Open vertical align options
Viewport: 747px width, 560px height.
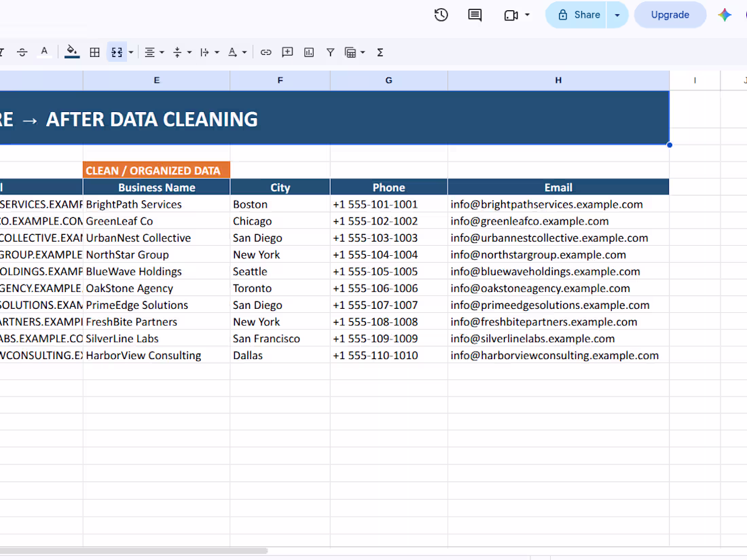pyautogui.click(x=181, y=52)
